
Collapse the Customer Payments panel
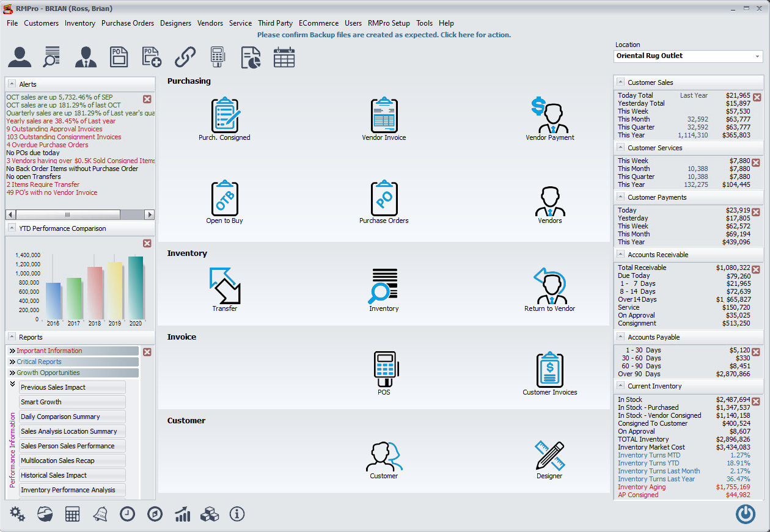pyautogui.click(x=620, y=197)
